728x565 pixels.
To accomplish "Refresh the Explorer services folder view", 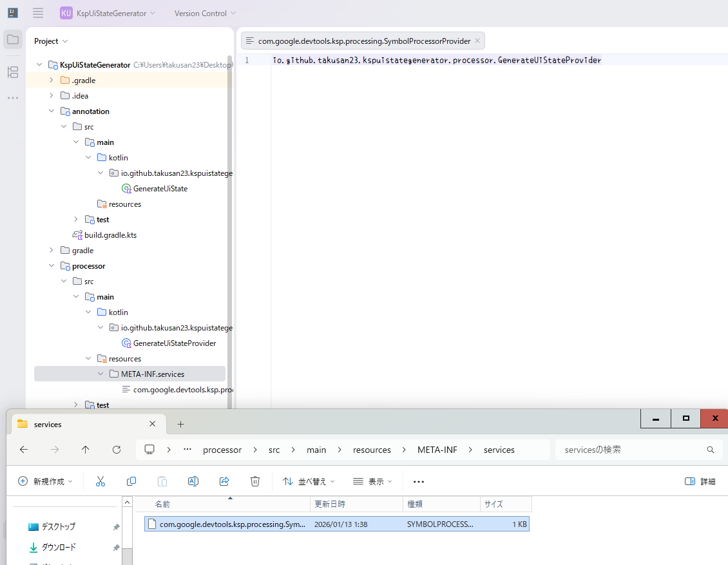I will click(x=117, y=450).
